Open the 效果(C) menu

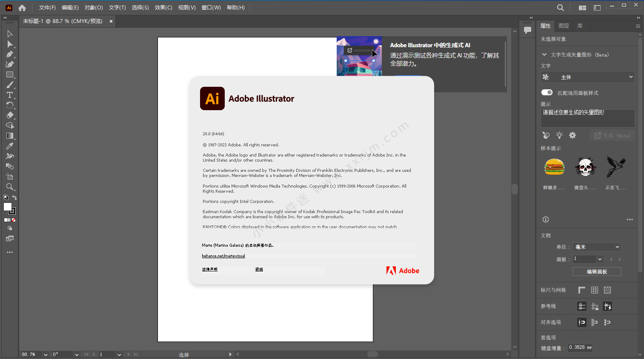[x=163, y=8]
